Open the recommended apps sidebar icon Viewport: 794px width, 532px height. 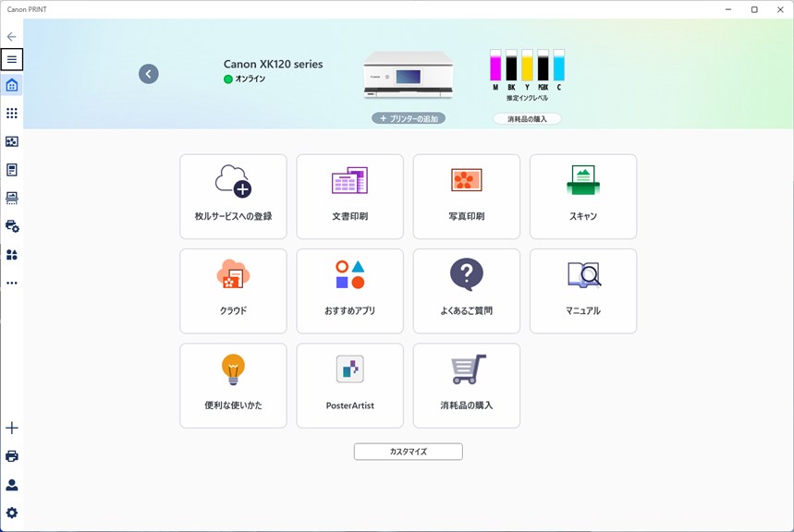12,255
